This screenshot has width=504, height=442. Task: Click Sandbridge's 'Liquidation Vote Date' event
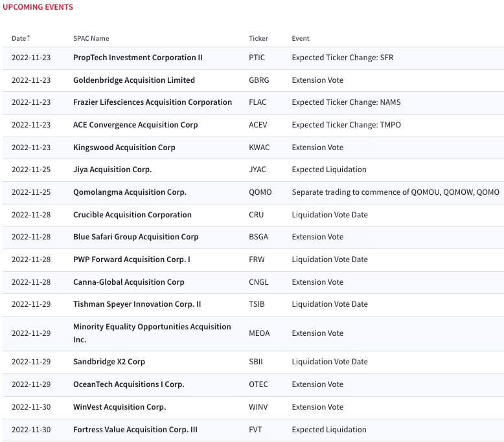(330, 362)
